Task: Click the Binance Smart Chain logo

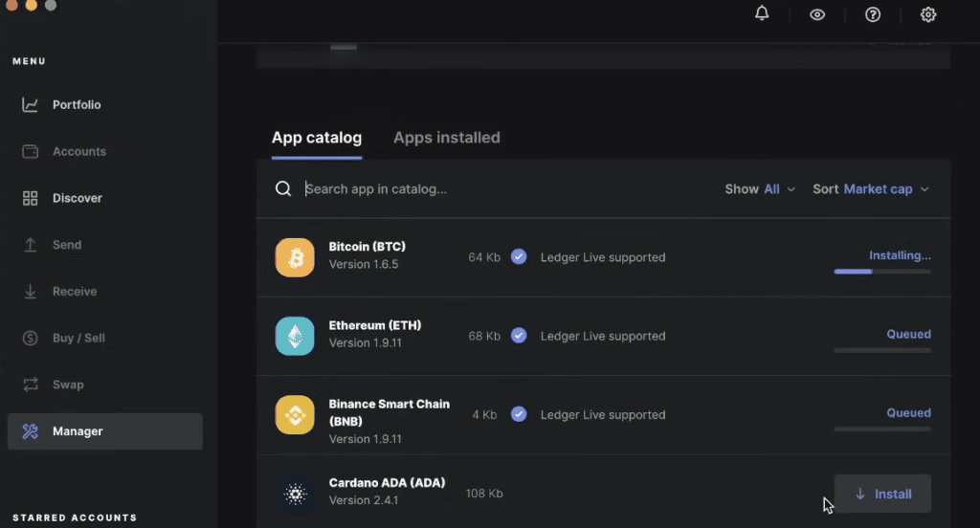Action: [x=295, y=414]
